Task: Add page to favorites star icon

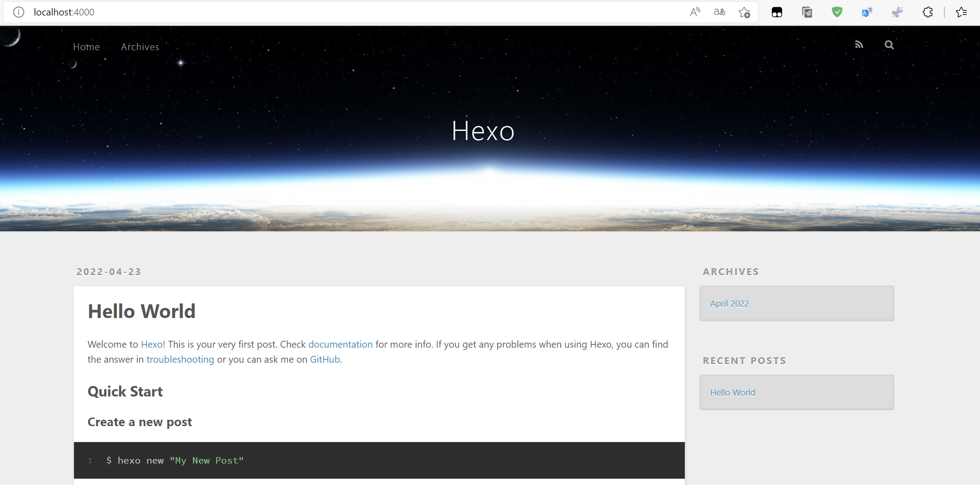Action: [x=745, y=12]
